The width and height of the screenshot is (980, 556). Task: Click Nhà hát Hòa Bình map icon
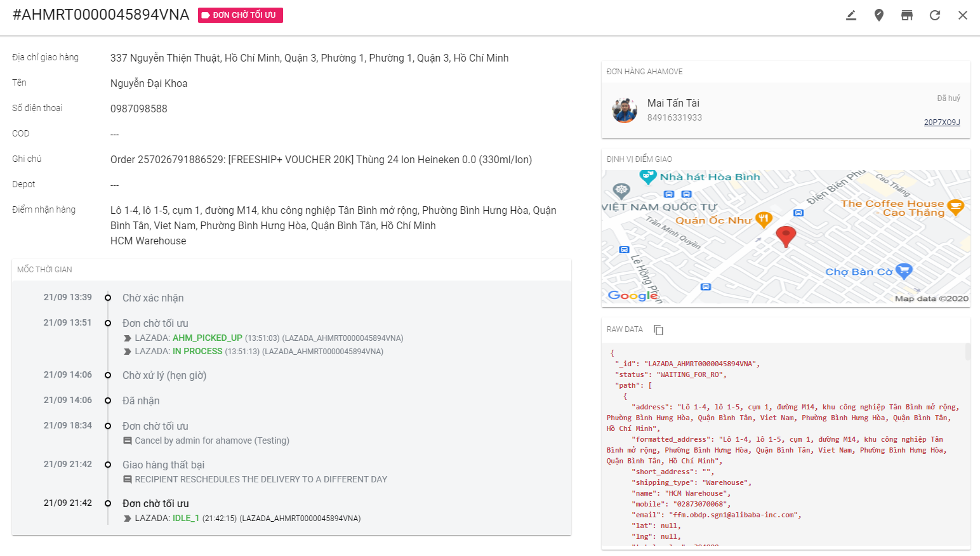coord(647,176)
